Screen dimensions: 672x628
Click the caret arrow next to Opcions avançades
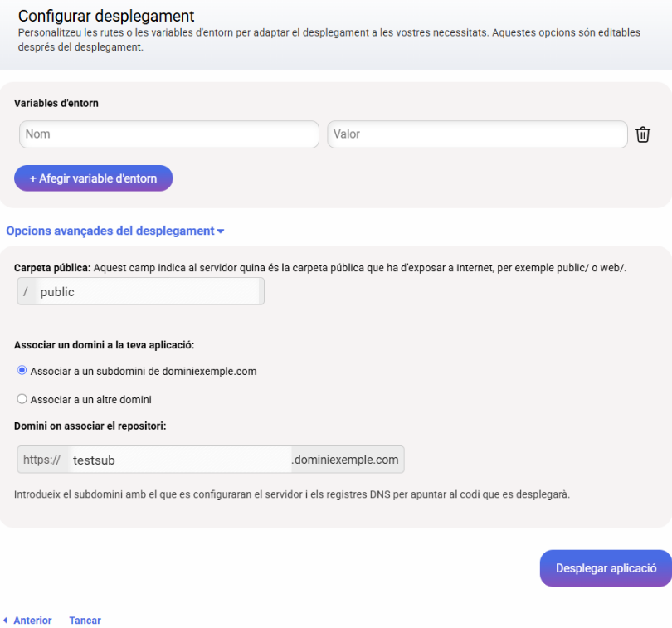(x=221, y=231)
